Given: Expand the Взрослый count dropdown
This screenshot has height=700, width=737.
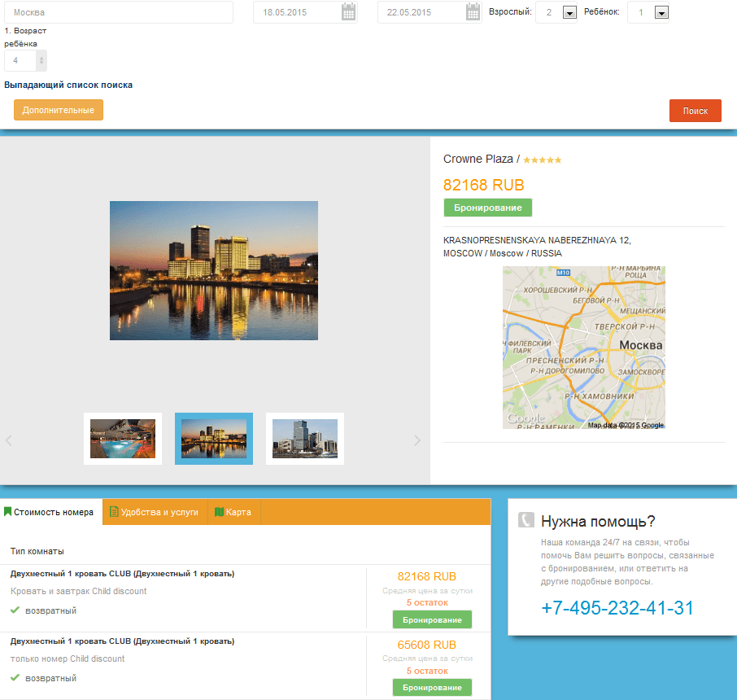Looking at the screenshot, I should (x=569, y=13).
